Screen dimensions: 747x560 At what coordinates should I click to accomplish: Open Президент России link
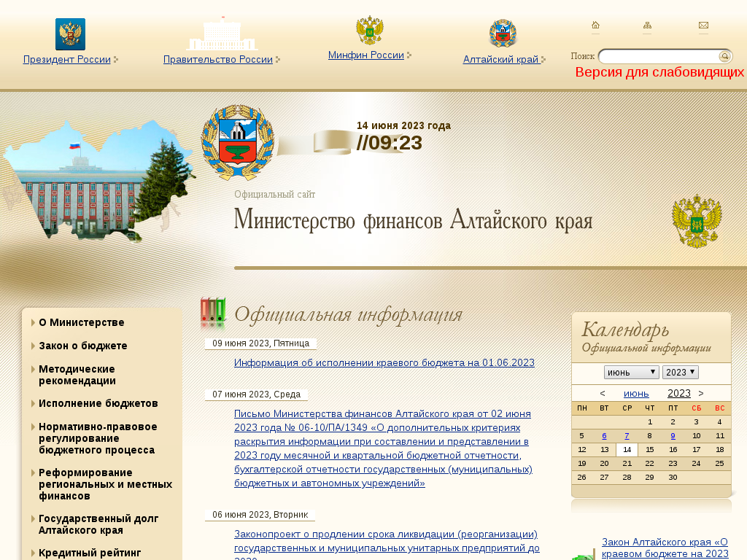(x=66, y=60)
